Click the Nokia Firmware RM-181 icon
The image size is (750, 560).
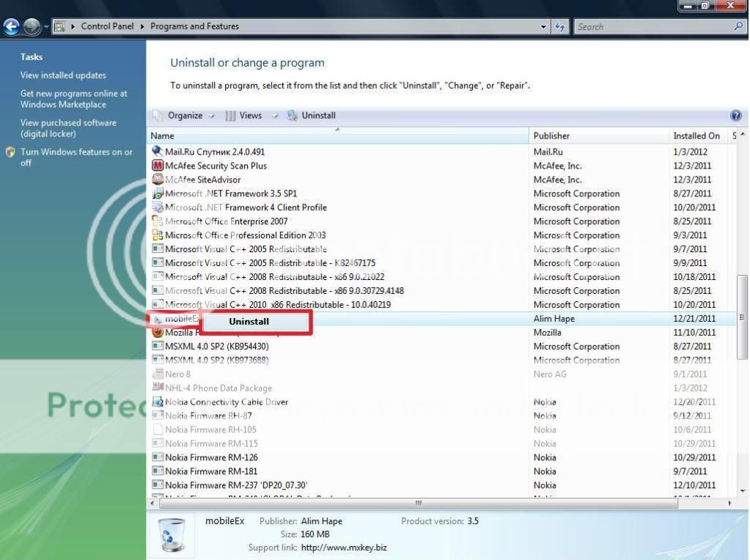point(158,471)
